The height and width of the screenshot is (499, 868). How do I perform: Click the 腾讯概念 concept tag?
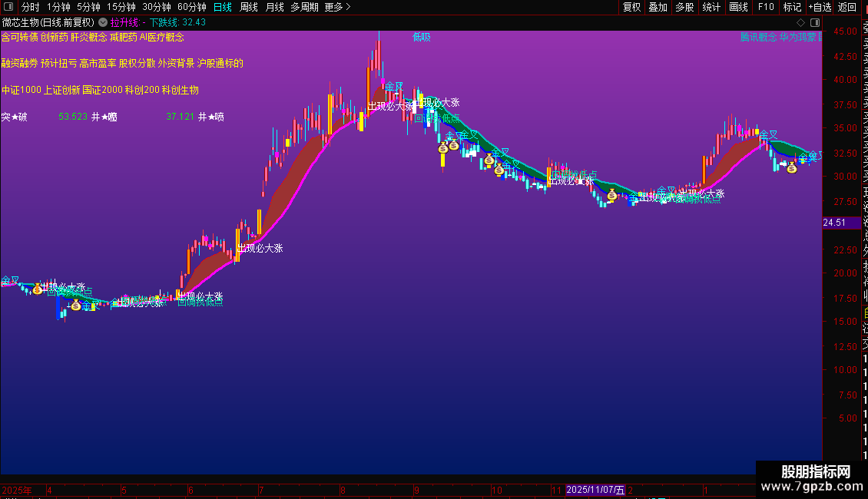coord(758,37)
